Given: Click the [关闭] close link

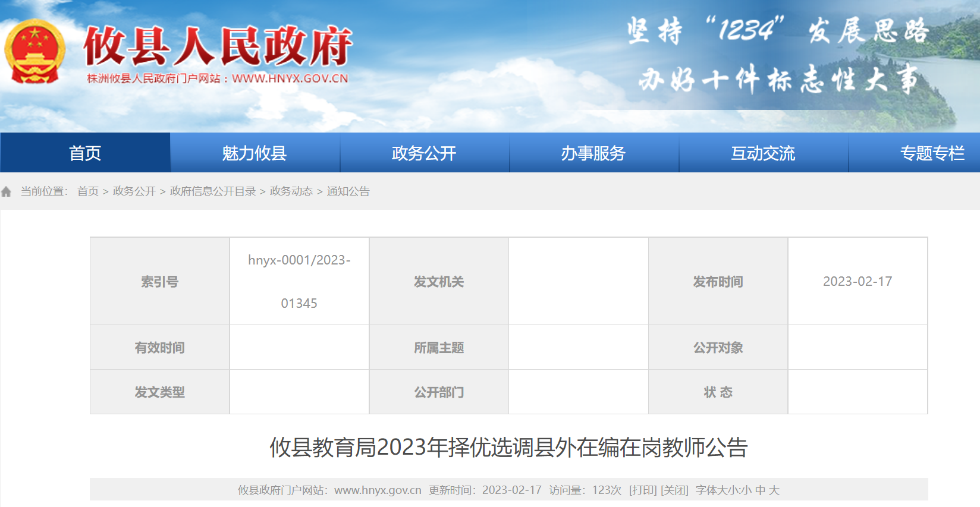Looking at the screenshot, I should (674, 490).
